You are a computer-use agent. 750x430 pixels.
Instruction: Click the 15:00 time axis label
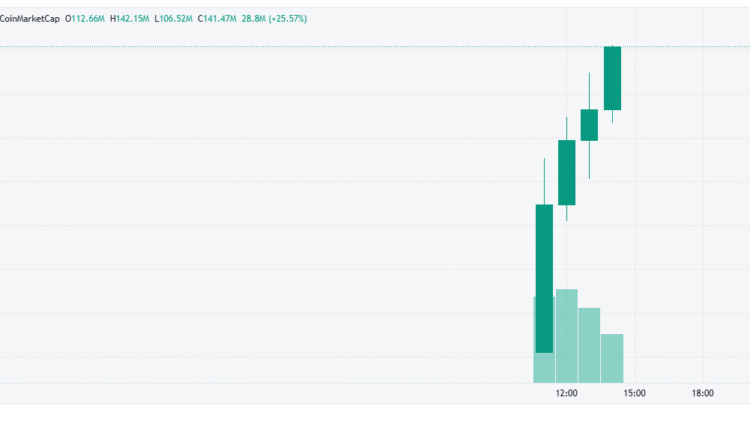click(x=634, y=393)
